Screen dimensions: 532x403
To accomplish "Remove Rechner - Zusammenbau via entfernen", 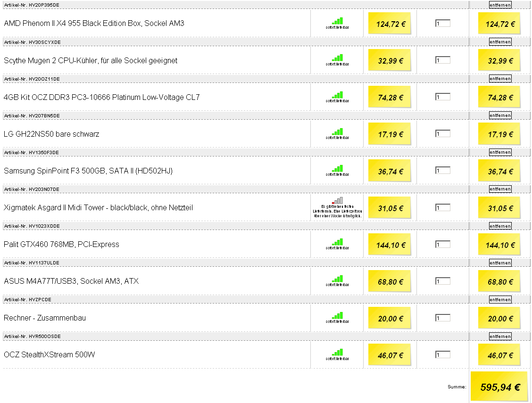I will (x=500, y=300).
